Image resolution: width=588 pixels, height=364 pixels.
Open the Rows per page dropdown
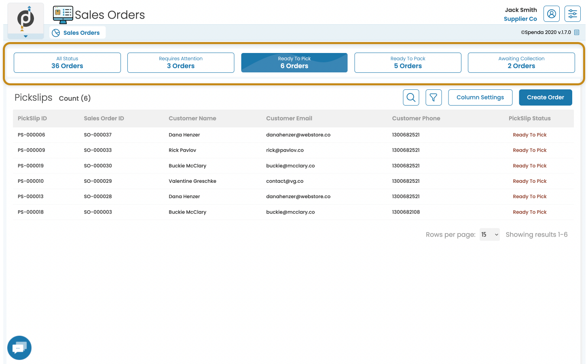click(x=489, y=235)
